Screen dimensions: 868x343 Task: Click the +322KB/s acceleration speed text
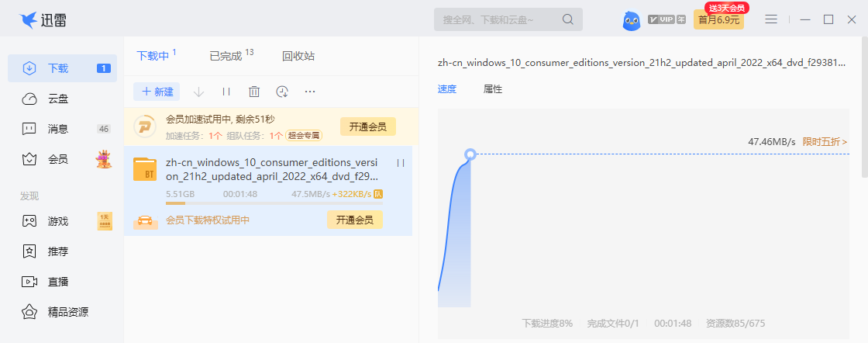tap(352, 195)
